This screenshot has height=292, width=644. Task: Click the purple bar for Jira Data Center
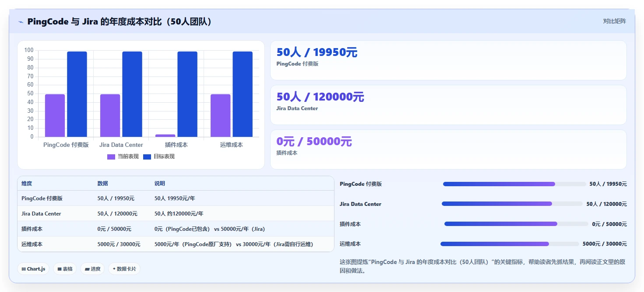pyautogui.click(x=110, y=115)
